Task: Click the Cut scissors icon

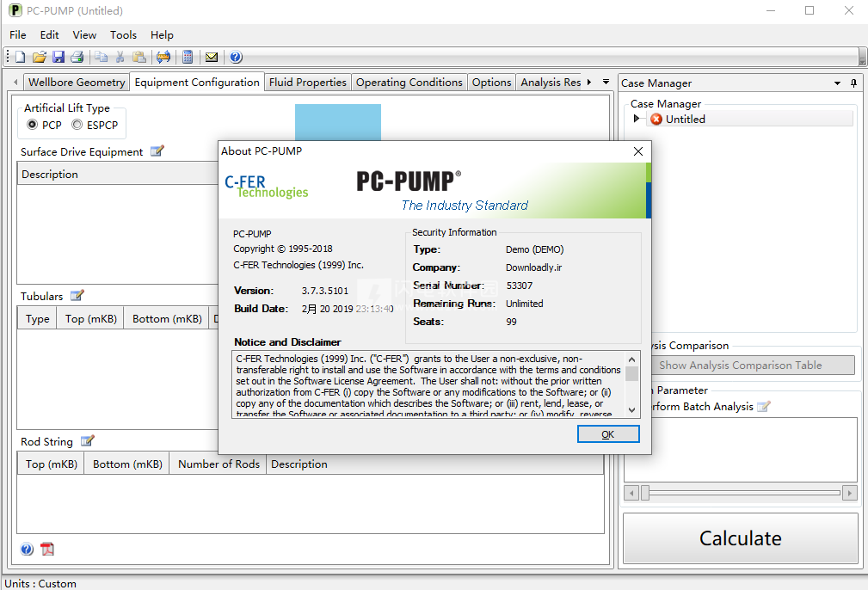Action: [x=120, y=57]
